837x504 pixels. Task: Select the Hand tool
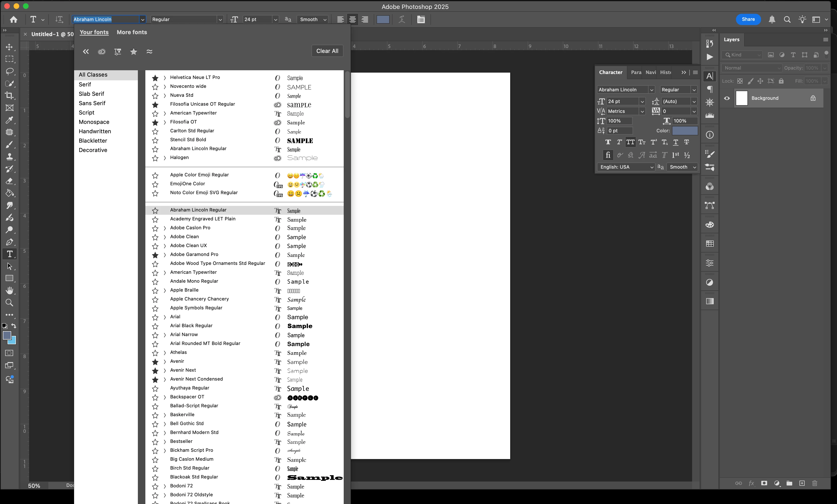tap(10, 290)
